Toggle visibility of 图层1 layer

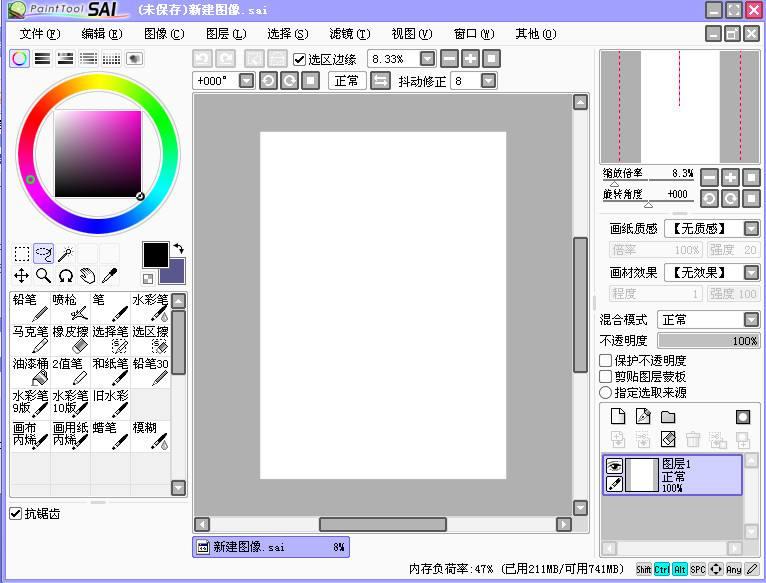coord(615,465)
